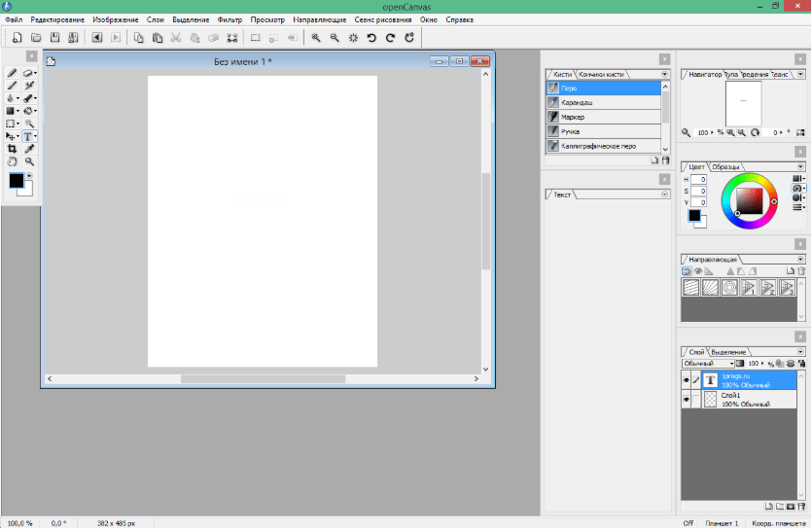Click the Save file toolbar icon
The image size is (812, 530).
click(54, 38)
